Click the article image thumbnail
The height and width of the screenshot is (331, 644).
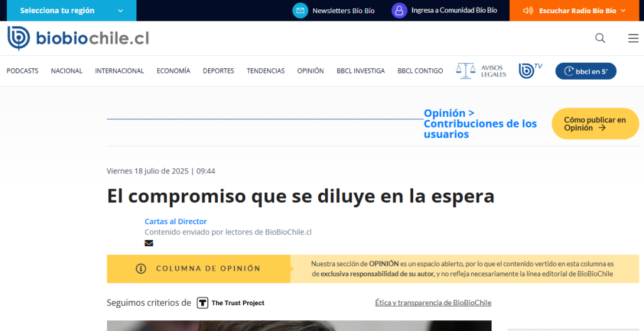[x=299, y=325]
